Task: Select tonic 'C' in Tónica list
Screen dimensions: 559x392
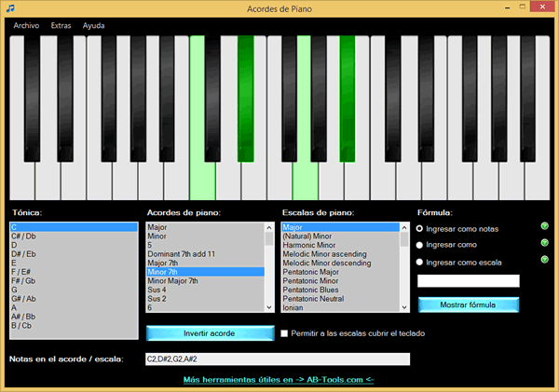Action: pyautogui.click(x=74, y=227)
